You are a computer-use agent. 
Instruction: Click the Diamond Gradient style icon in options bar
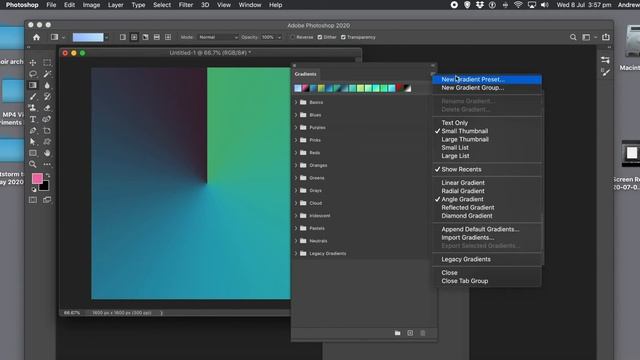(x=168, y=37)
